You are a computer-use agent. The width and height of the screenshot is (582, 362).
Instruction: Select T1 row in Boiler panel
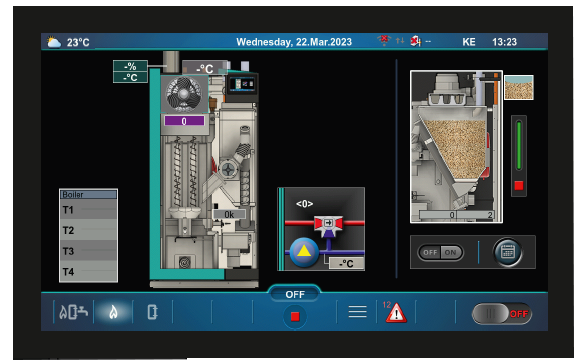88,210
